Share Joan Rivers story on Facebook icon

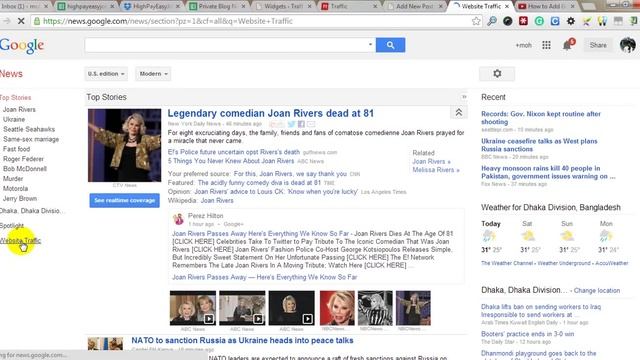tap(301, 124)
